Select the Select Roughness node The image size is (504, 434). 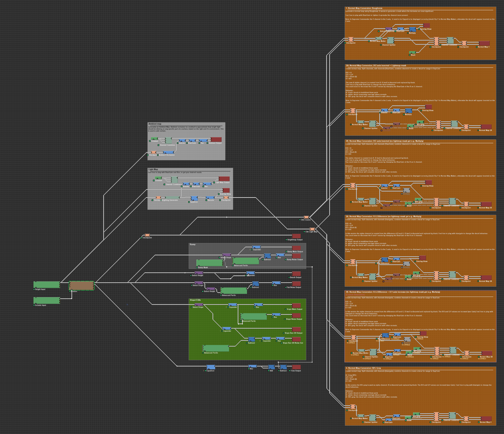click(x=389, y=29)
